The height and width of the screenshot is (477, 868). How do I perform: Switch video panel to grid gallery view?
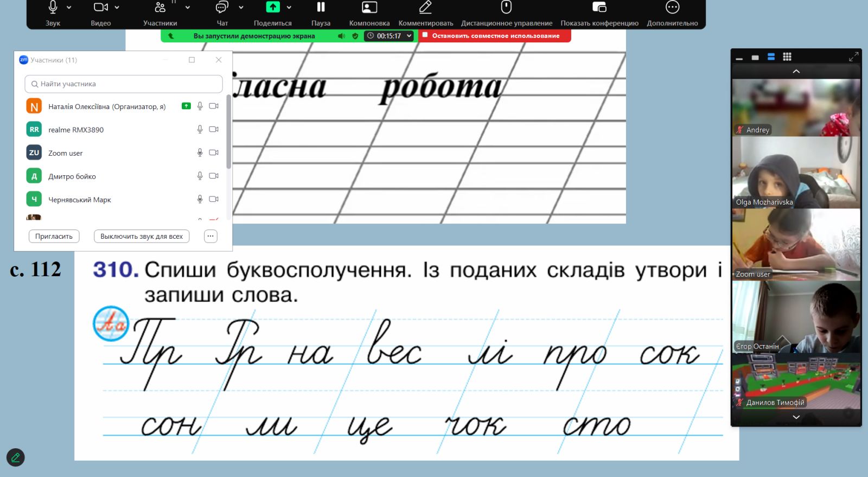point(787,57)
